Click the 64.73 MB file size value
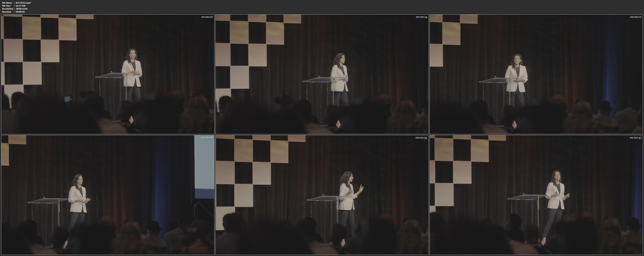644x256 pixels. pyautogui.click(x=20, y=6)
